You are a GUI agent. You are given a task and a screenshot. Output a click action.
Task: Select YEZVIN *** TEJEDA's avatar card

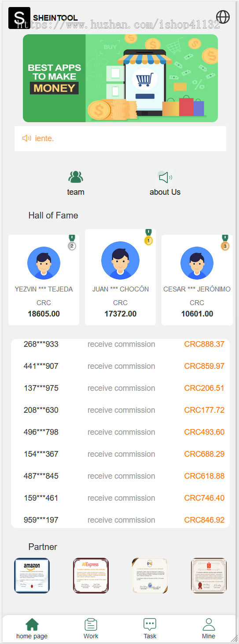[44, 280]
